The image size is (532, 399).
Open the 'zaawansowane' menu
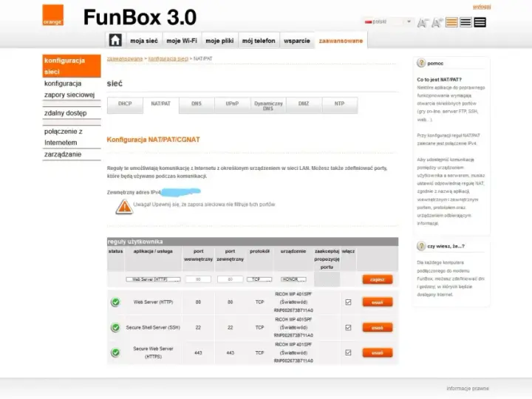click(341, 41)
